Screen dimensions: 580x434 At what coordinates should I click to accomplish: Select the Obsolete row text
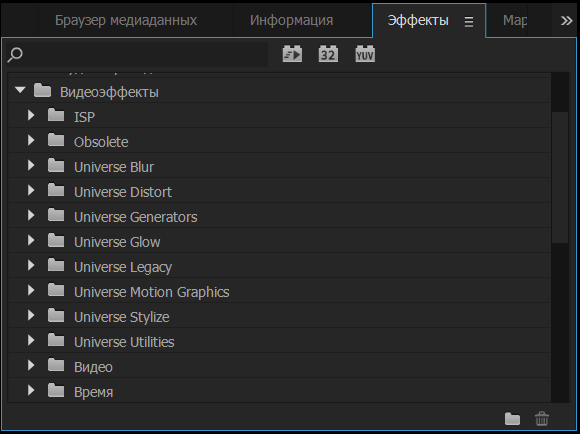click(x=101, y=142)
